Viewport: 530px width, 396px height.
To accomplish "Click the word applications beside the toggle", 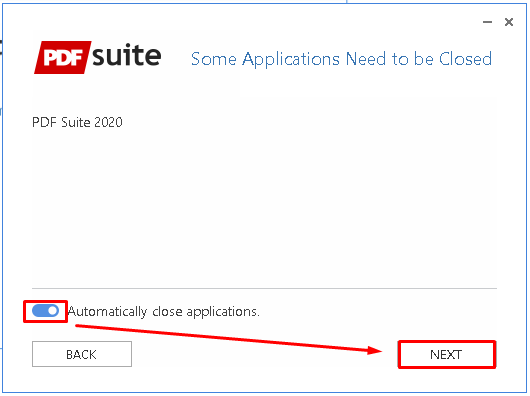I will pyautogui.click(x=223, y=312).
